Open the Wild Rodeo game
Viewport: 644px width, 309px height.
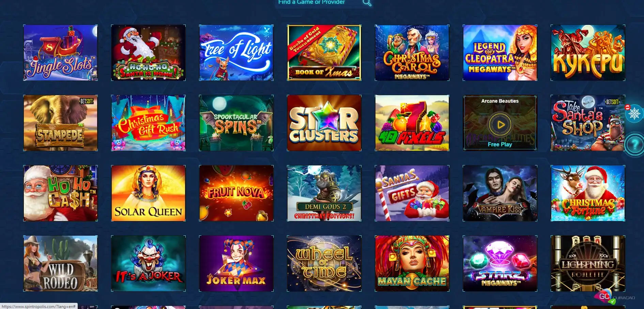pos(60,263)
